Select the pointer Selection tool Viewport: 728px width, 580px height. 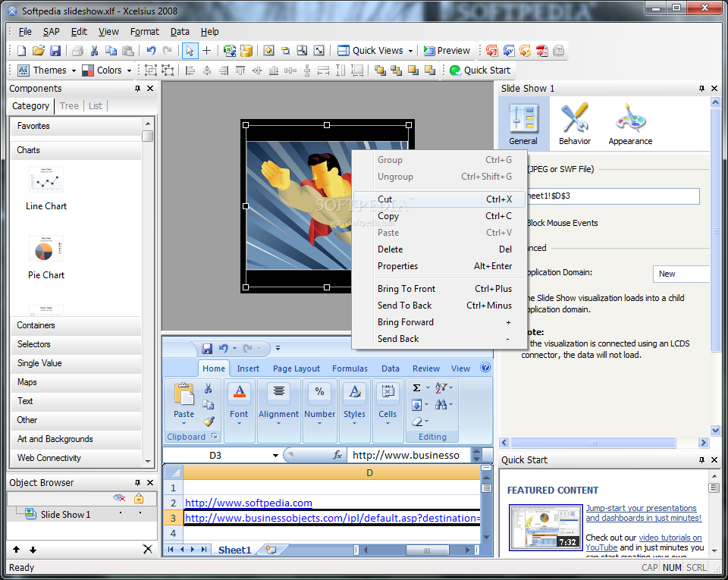(x=190, y=51)
